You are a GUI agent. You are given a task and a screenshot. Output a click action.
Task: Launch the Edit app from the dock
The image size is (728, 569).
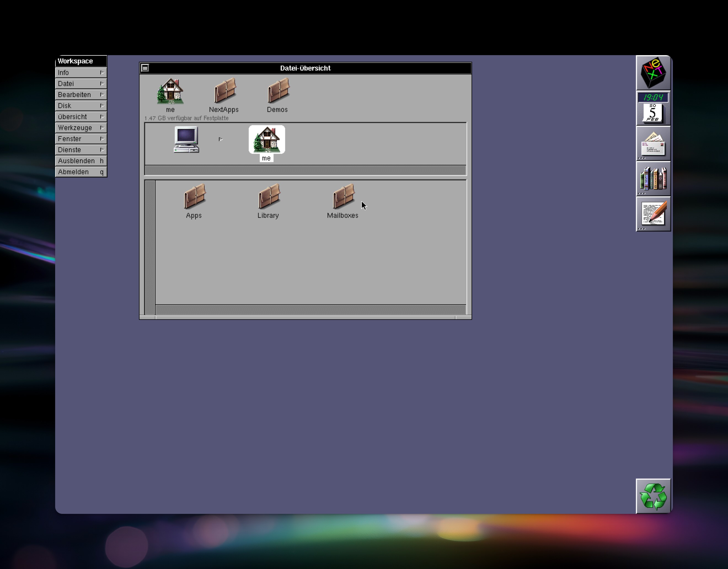click(653, 214)
